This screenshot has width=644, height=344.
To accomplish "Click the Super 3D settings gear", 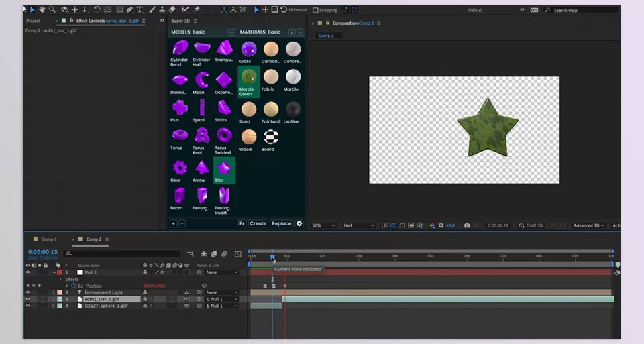I will pos(299,223).
